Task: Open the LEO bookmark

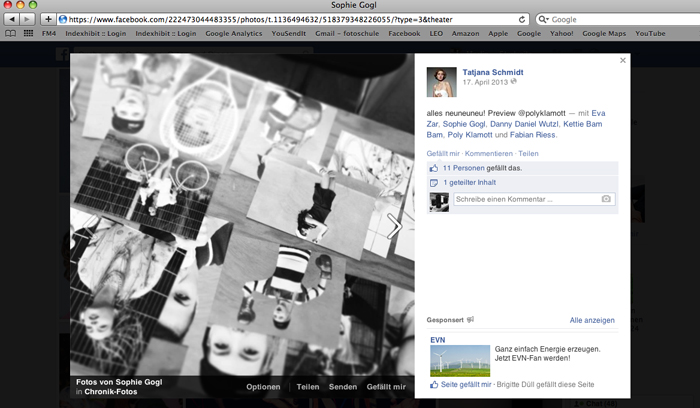Action: [x=436, y=33]
